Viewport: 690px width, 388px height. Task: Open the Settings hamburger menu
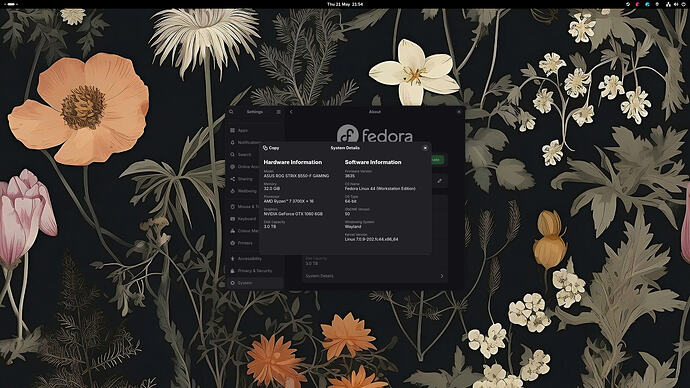coord(278,112)
